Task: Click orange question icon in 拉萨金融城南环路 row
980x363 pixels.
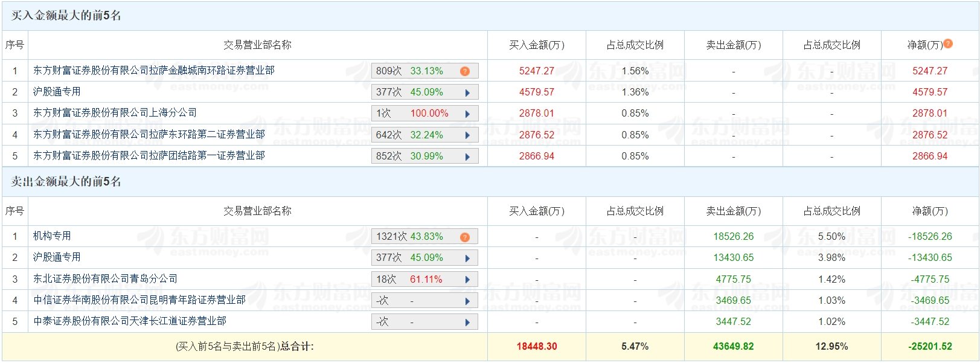Action: [x=464, y=71]
